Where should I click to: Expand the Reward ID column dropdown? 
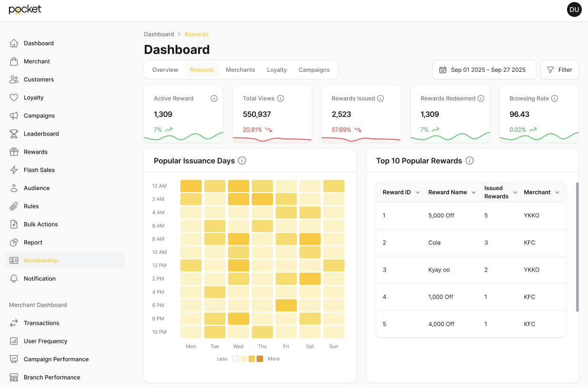[418, 193]
